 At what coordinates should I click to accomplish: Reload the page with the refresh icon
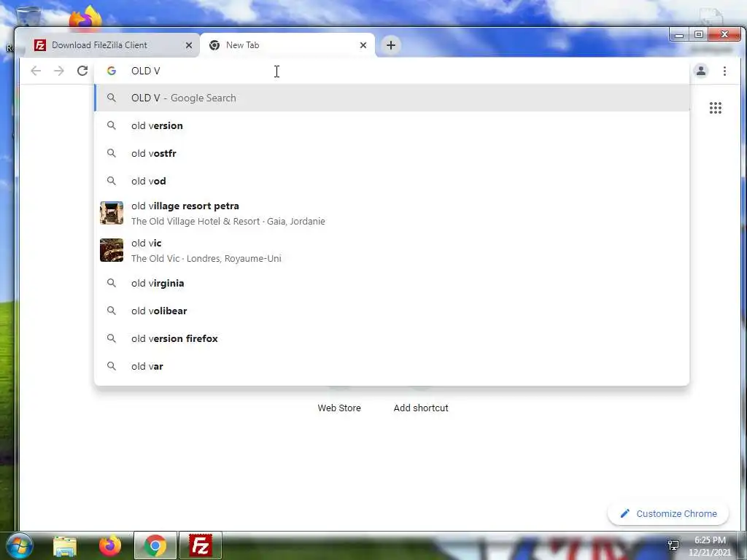82,71
